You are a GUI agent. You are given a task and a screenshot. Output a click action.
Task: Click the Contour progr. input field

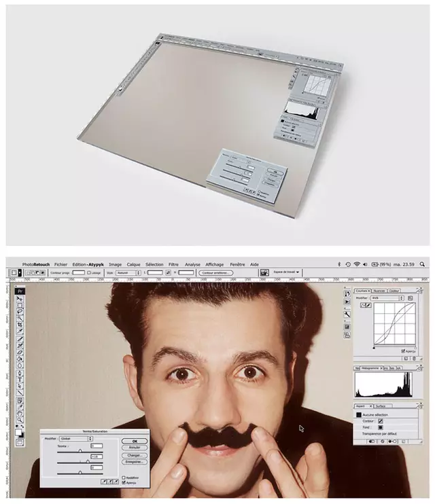tap(79, 272)
